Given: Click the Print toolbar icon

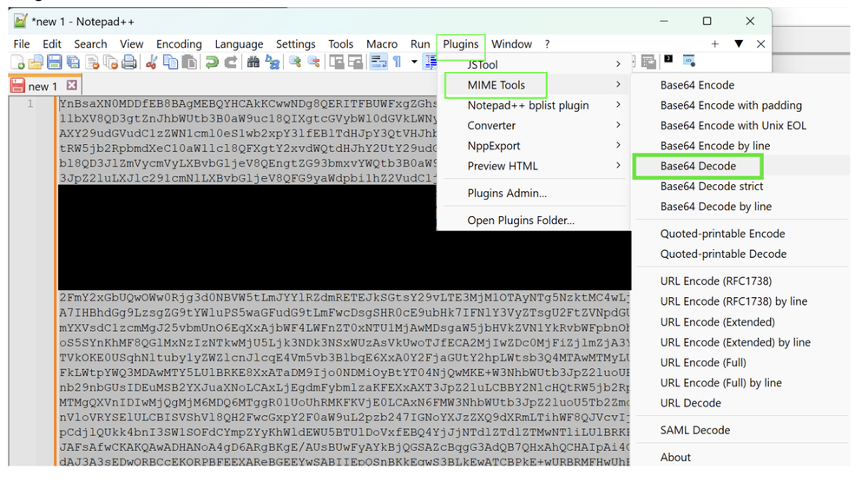Looking at the screenshot, I should tap(129, 62).
